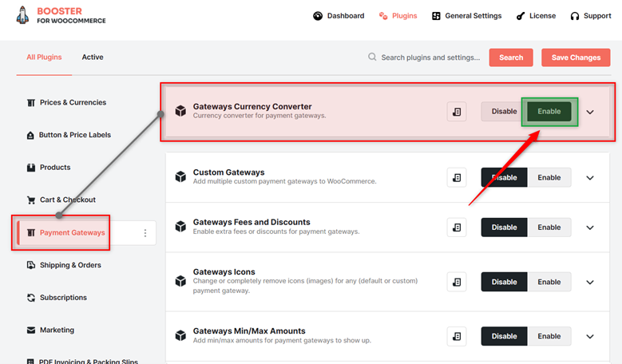The height and width of the screenshot is (364, 622).
Task: Expand Gateways Icons settings chevron
Action: click(590, 283)
